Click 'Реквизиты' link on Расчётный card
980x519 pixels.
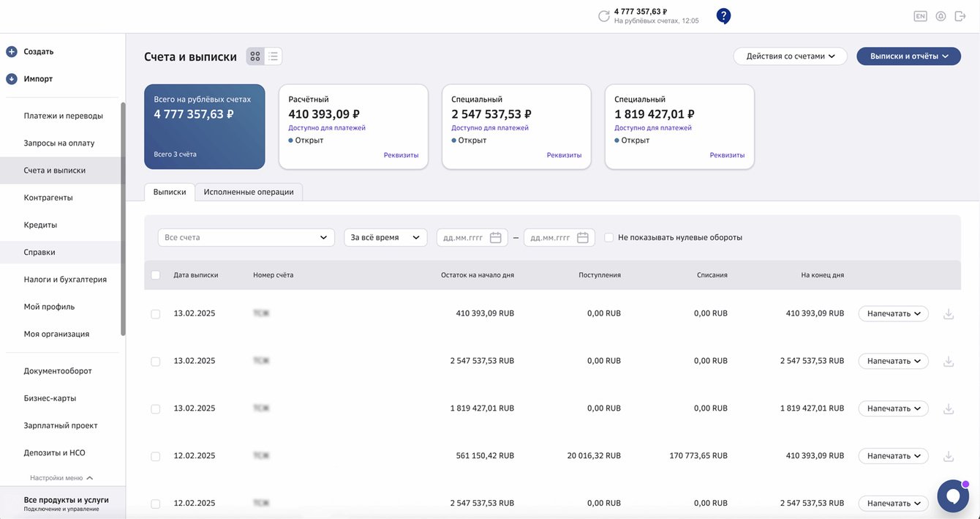click(x=402, y=155)
